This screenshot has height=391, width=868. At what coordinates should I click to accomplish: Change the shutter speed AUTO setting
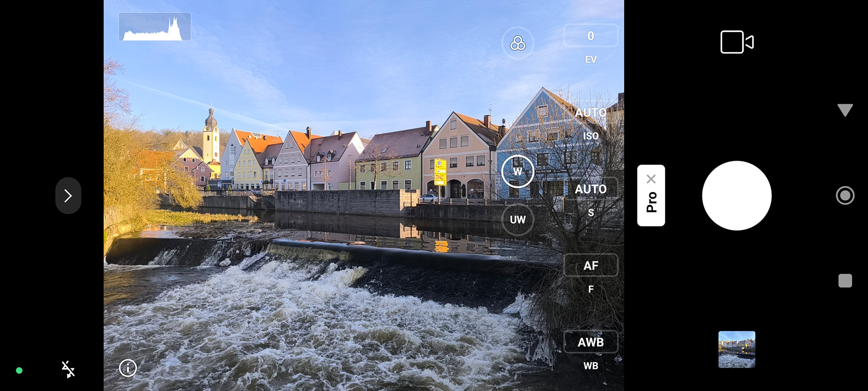pyautogui.click(x=590, y=189)
